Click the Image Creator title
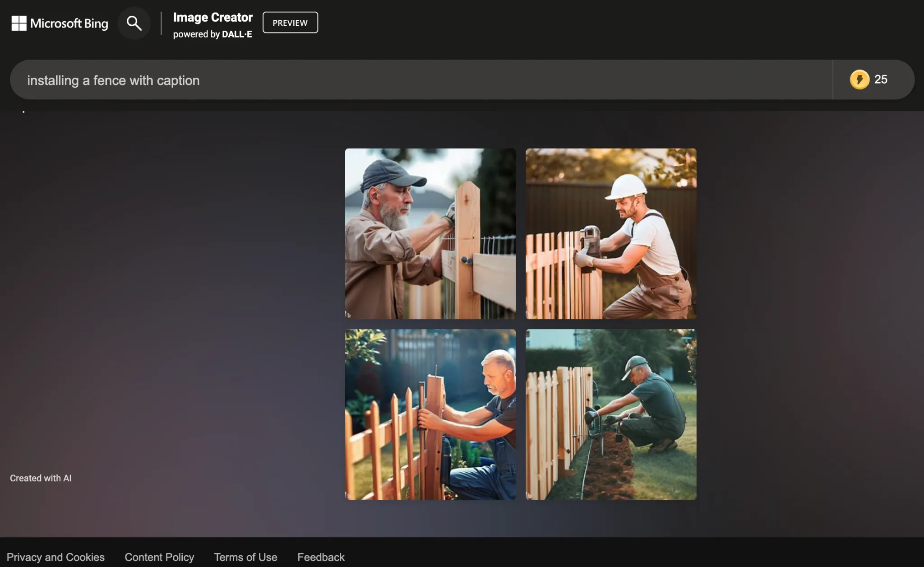924x567 pixels. tap(213, 17)
